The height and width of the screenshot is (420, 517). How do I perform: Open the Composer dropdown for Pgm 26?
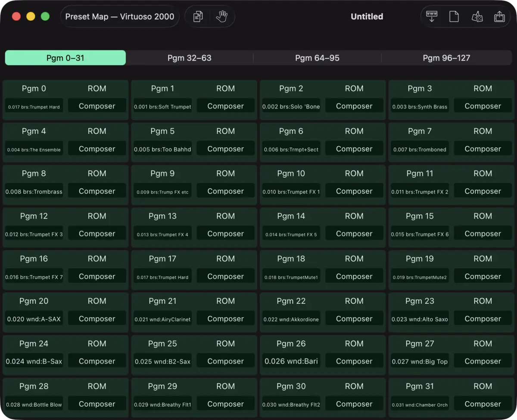tap(354, 361)
